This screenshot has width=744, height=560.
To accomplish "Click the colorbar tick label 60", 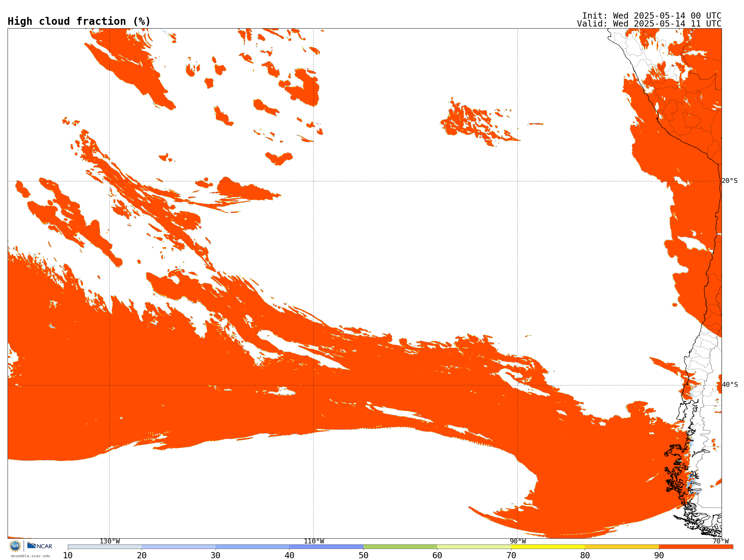I will [x=437, y=556].
